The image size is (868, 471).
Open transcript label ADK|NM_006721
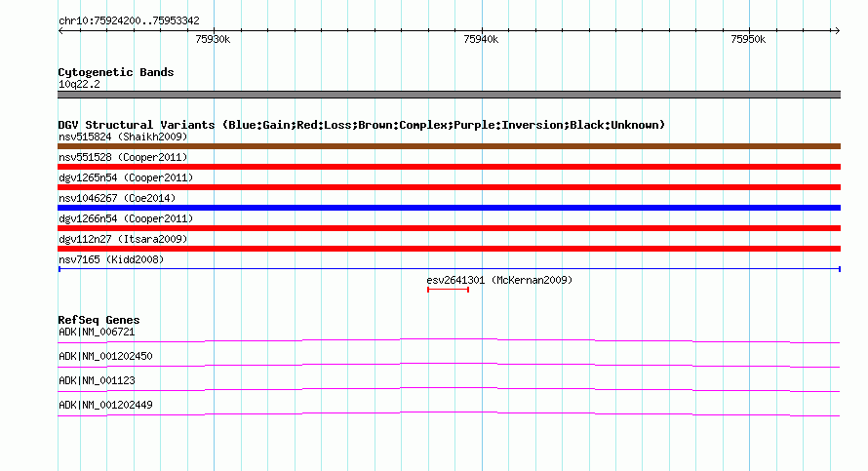pyautogui.click(x=97, y=333)
